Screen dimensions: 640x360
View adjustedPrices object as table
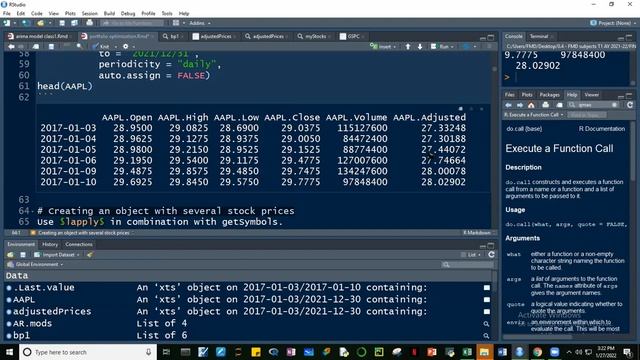click(487, 312)
